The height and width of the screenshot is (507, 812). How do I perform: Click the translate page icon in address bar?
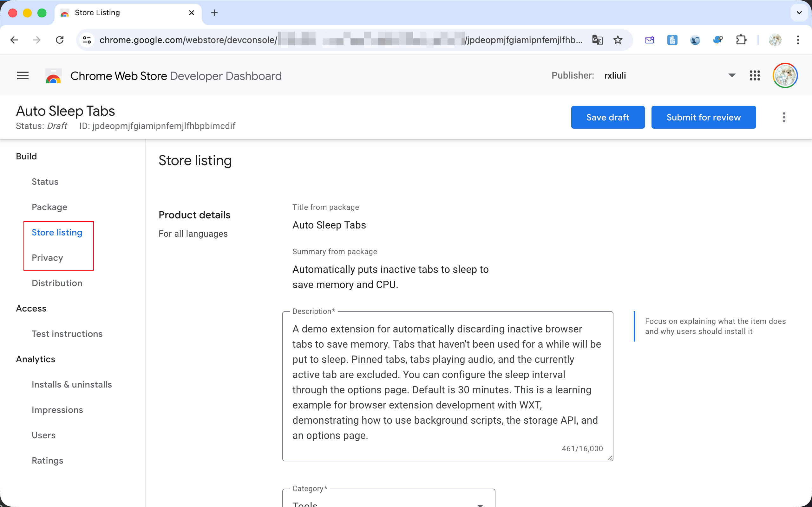click(x=597, y=40)
